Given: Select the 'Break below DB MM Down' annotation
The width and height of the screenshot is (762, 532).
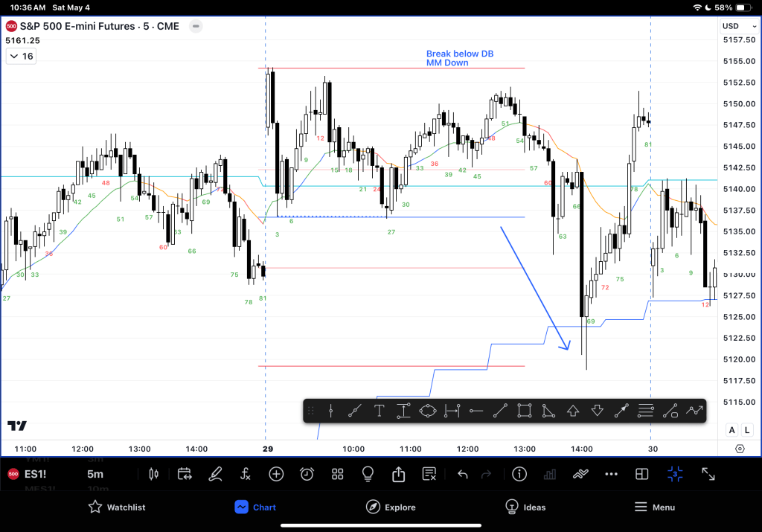Looking at the screenshot, I should pyautogui.click(x=459, y=58).
